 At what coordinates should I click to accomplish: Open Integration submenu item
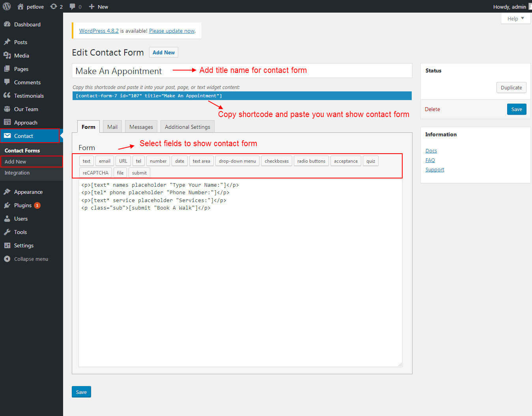point(17,173)
